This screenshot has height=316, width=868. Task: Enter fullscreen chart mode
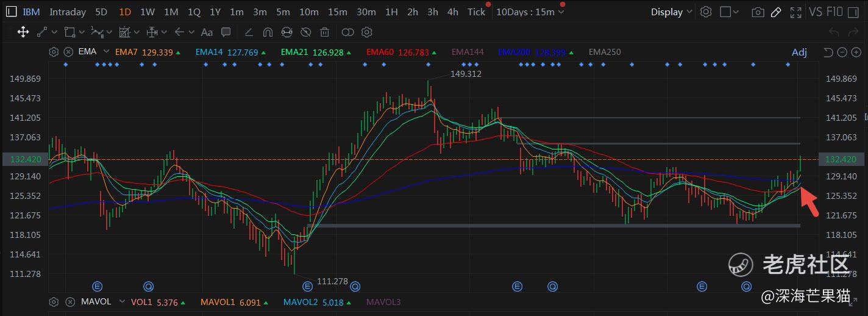pos(795,12)
